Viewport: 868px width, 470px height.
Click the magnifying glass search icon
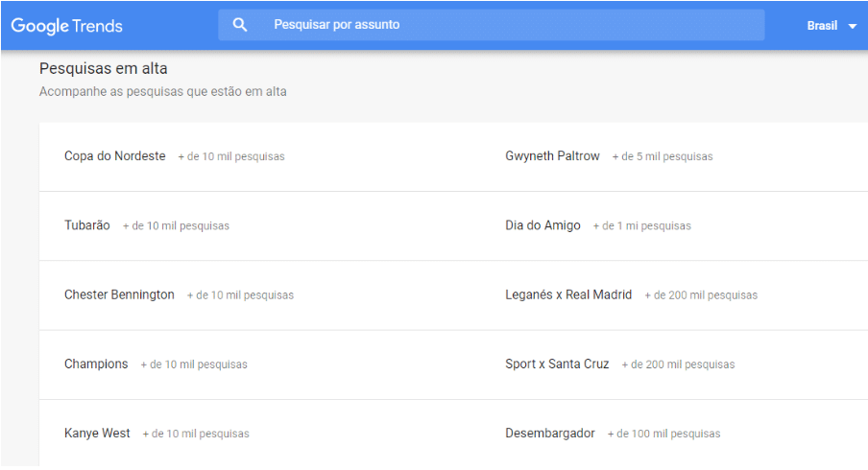240,24
